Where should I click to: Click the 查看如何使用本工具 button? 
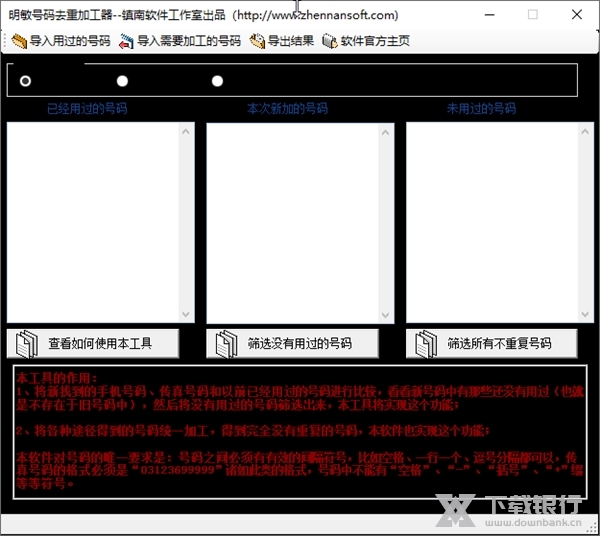tap(93, 344)
